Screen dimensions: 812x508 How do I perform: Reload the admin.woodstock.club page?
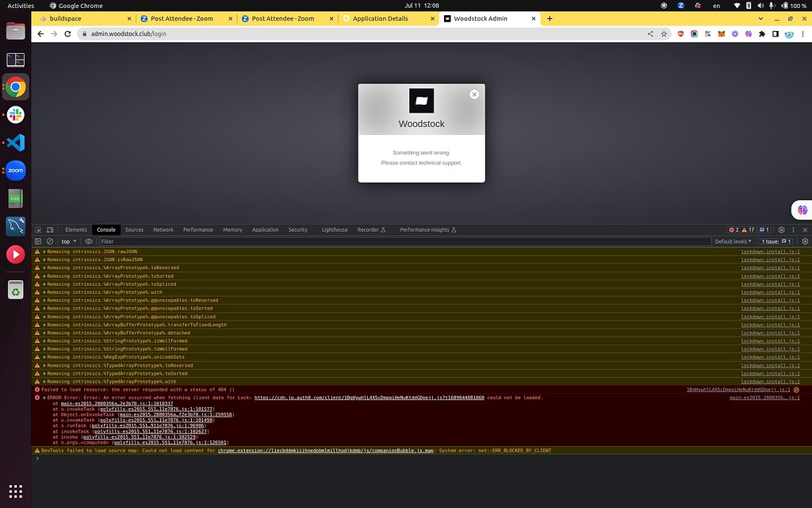[67, 33]
